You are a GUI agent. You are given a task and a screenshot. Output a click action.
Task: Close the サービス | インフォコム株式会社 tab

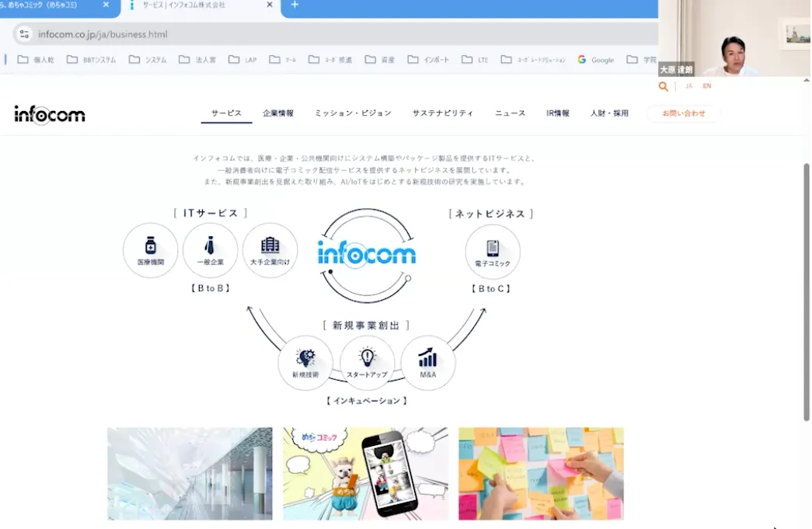click(x=270, y=5)
